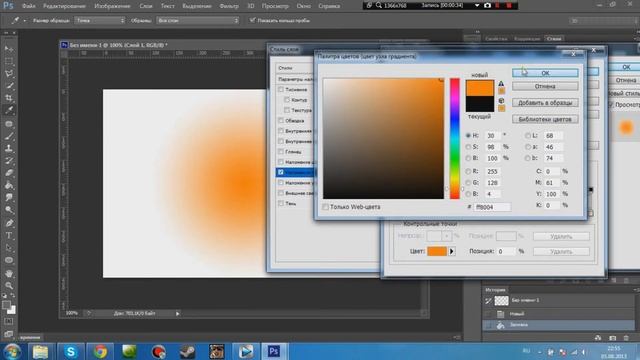Click the camera icon in recording bar
640x360 pixels.
coord(487,6)
